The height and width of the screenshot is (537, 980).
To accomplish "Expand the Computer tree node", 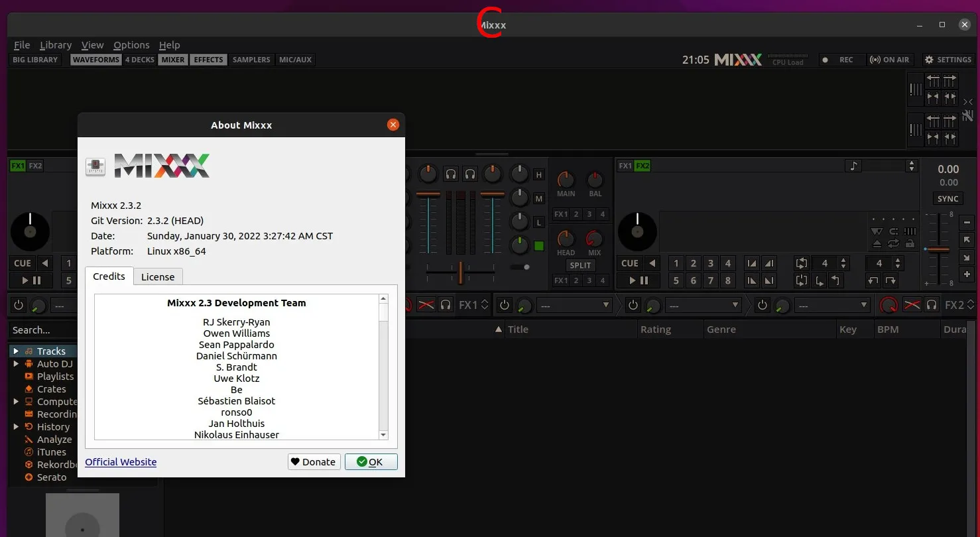I will pos(16,402).
